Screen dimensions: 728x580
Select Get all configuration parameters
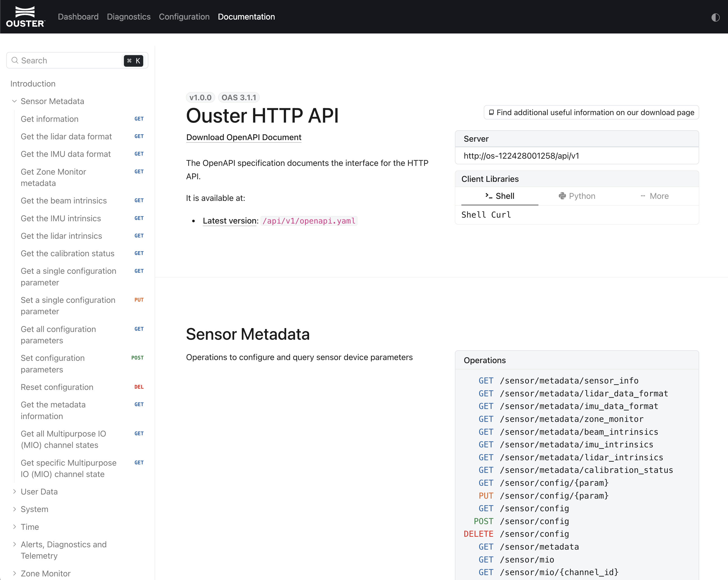[x=82, y=335]
